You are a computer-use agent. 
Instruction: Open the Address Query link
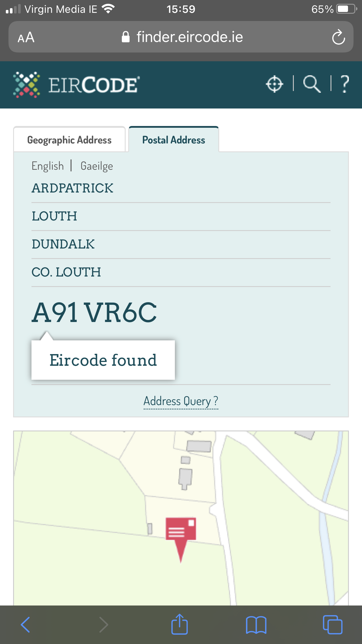[x=181, y=401]
